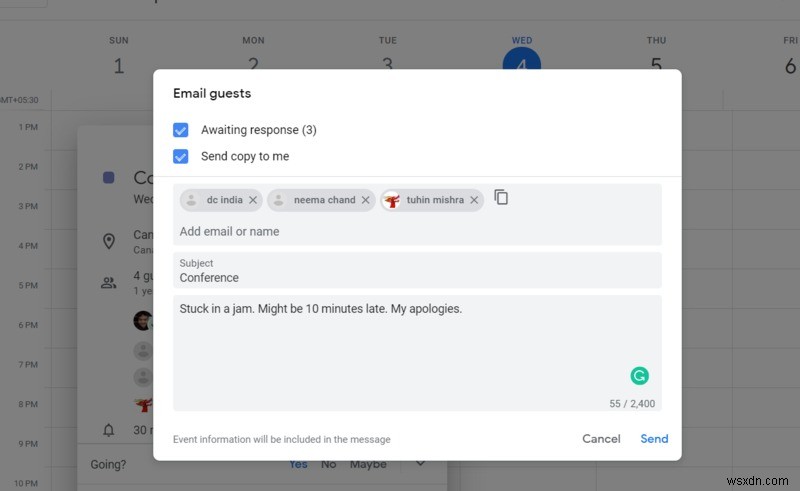Choose Yes for Going response
800x491 pixels.
(298, 464)
